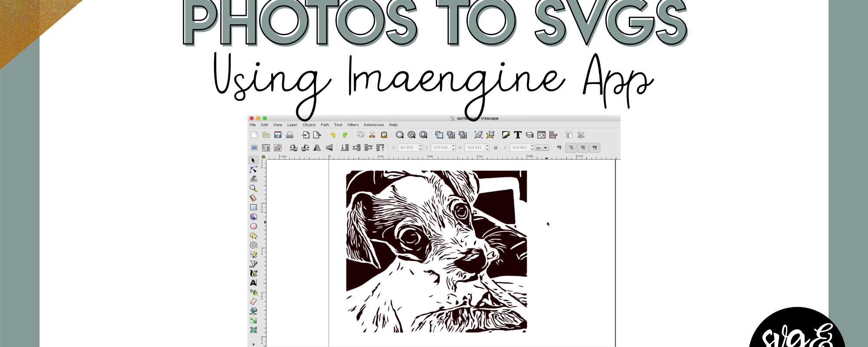Click the Open folder icon
This screenshot has height=347, width=868.
266,135
